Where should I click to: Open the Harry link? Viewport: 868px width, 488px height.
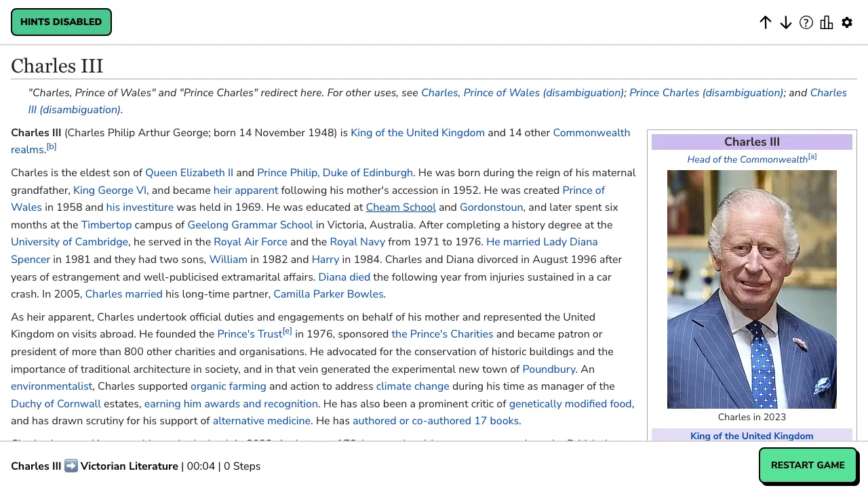coord(325,260)
